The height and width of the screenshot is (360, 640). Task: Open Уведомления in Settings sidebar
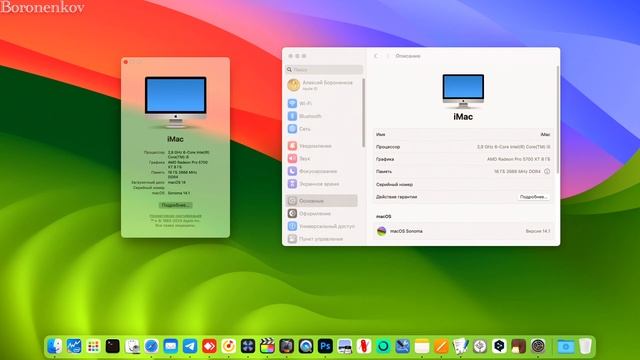322,146
